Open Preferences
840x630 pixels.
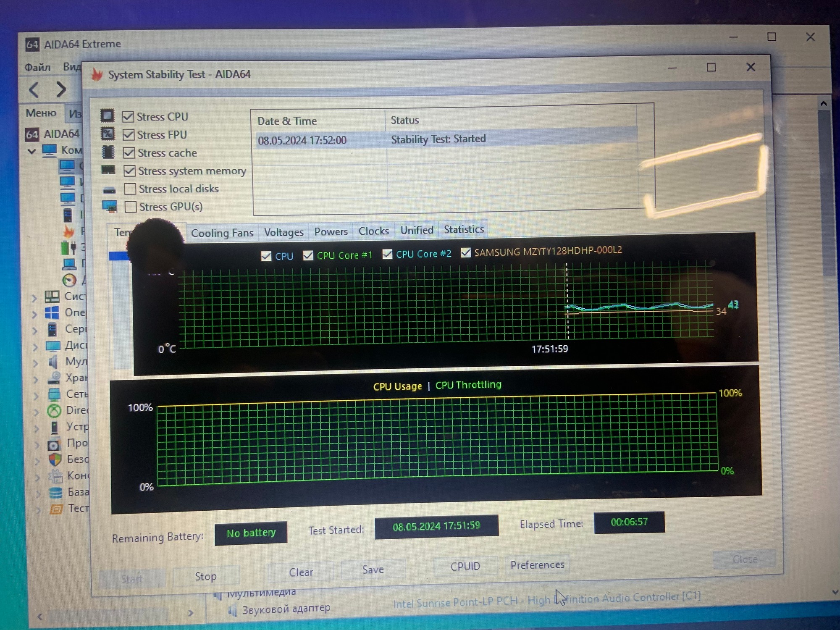(537, 564)
